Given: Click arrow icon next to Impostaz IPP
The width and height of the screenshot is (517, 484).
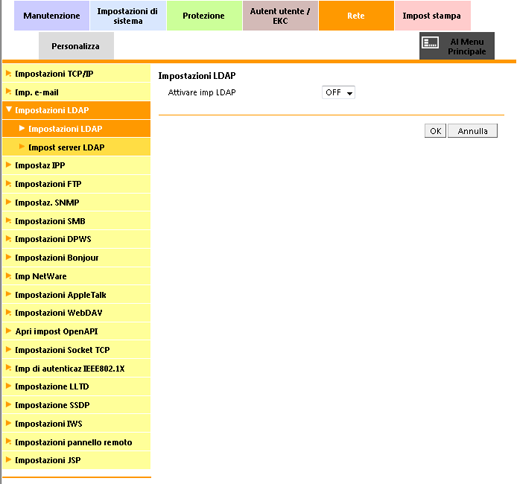Looking at the screenshot, I should pyautogui.click(x=9, y=165).
